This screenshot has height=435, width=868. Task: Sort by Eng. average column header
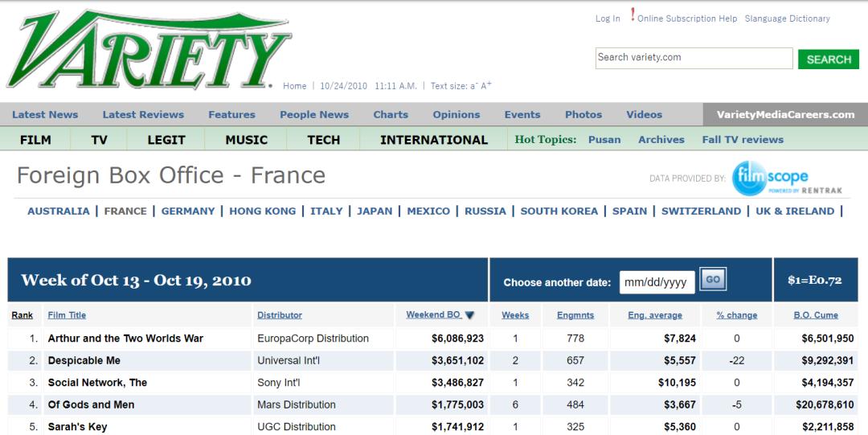click(655, 315)
